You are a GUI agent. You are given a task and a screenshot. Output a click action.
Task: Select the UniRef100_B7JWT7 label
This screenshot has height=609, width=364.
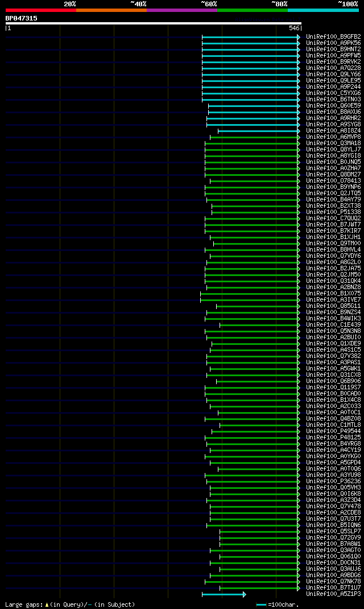coord(333,224)
